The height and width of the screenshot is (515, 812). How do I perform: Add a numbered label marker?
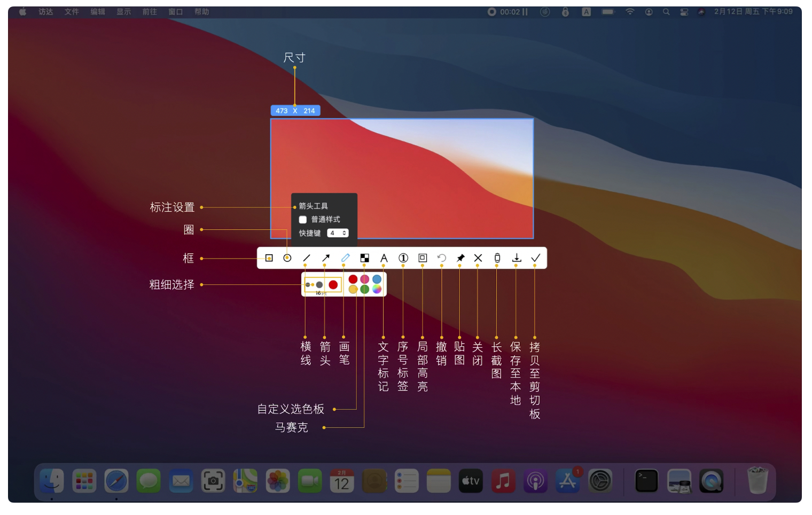403,258
